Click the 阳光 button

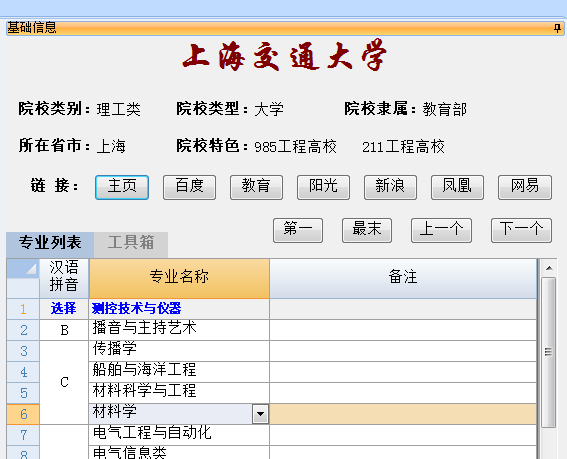pos(323,187)
